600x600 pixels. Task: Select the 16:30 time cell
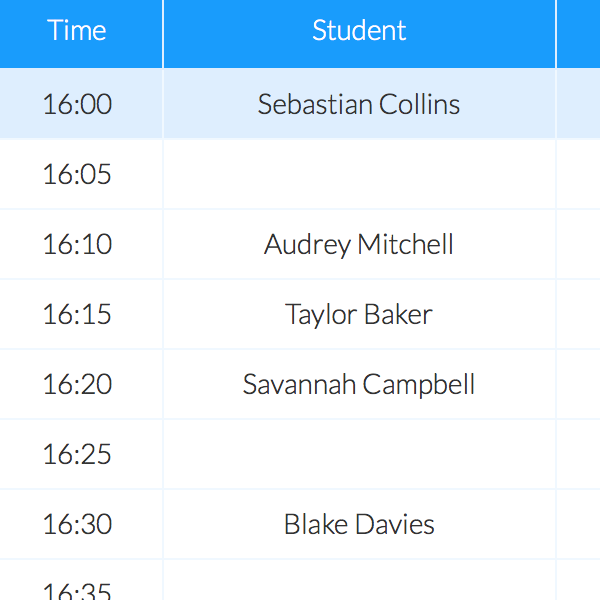point(78,524)
